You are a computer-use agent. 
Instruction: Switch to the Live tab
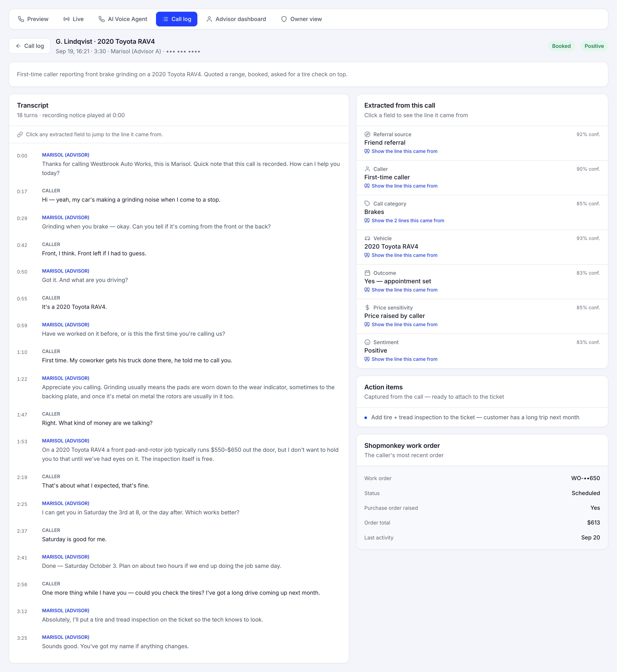[73, 19]
